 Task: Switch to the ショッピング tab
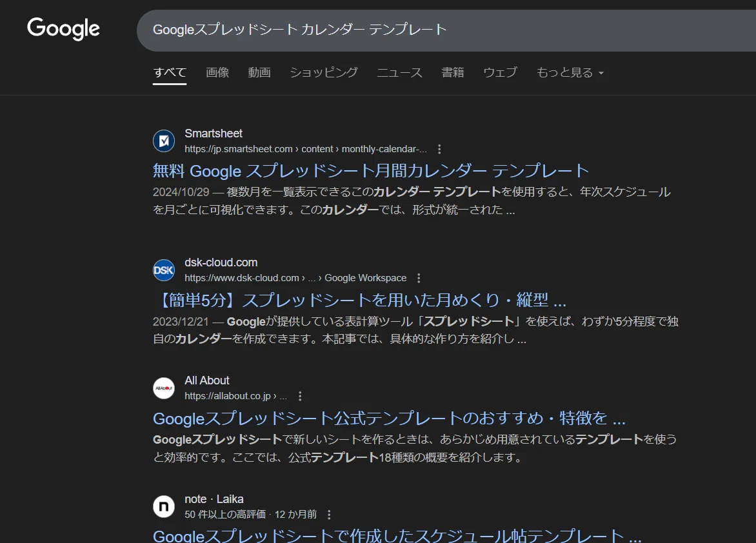(x=324, y=72)
